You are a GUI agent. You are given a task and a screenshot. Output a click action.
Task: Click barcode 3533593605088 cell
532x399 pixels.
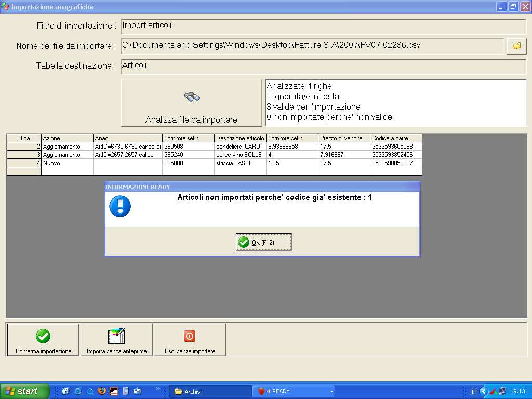pos(396,147)
